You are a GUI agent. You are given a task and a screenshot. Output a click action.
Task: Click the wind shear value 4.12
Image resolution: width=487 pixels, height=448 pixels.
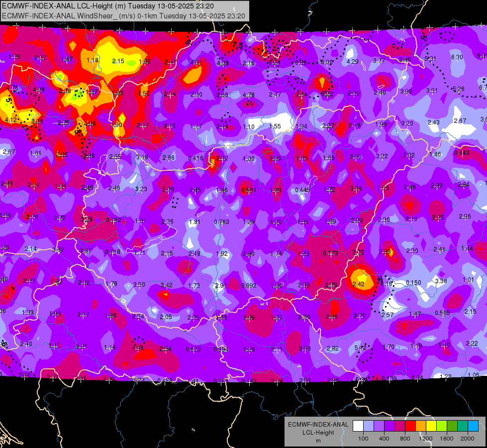(x=11, y=119)
